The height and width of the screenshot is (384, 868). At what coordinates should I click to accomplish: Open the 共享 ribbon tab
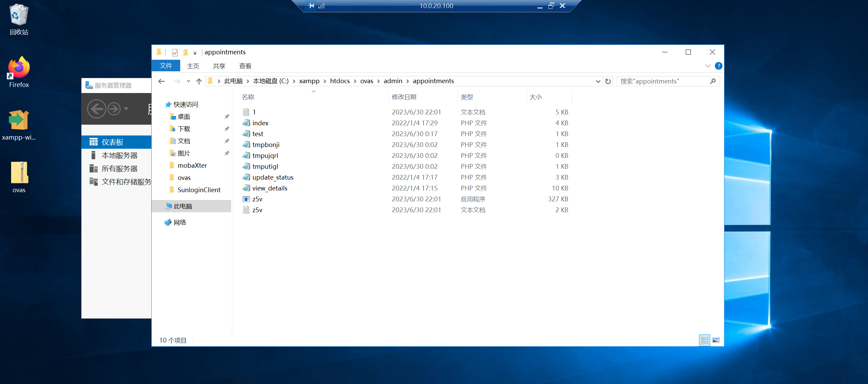point(219,66)
